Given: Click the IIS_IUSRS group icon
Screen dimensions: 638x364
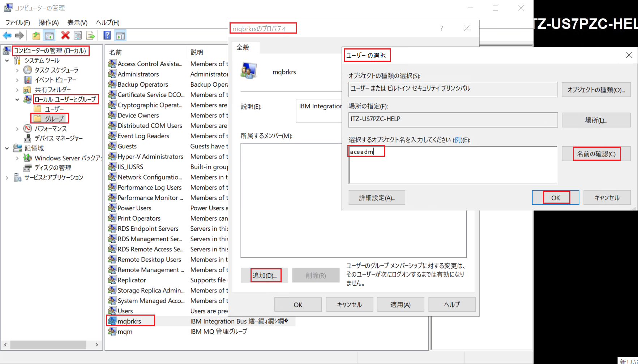Looking at the screenshot, I should (x=112, y=166).
